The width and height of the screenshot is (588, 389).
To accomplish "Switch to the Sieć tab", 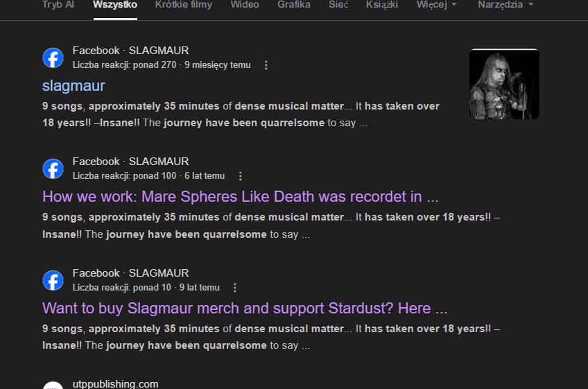I will click(338, 5).
